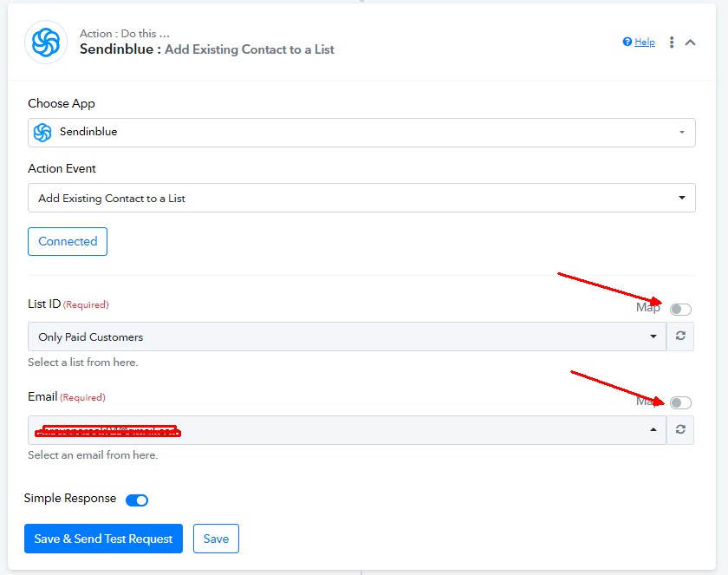Open the Email selection dropdown
728x575 pixels.
[x=347, y=430]
